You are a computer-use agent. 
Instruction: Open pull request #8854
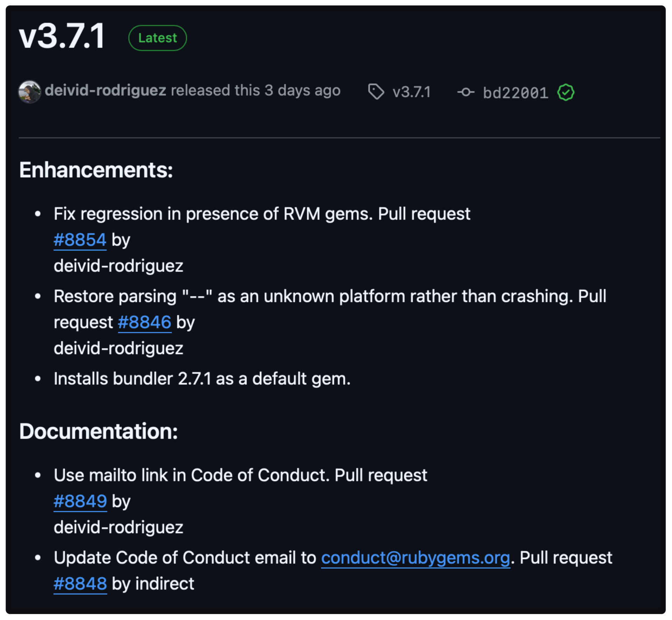coord(80,240)
